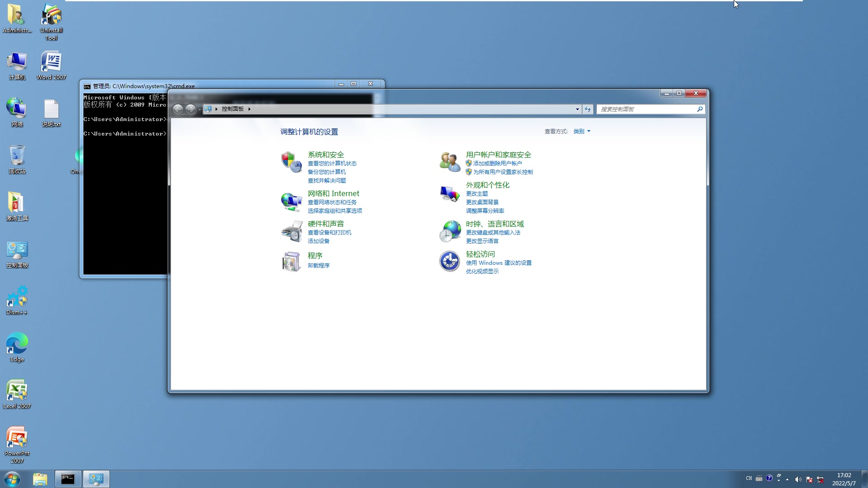
Task: Open 硬件和声音 settings
Action: (x=326, y=224)
